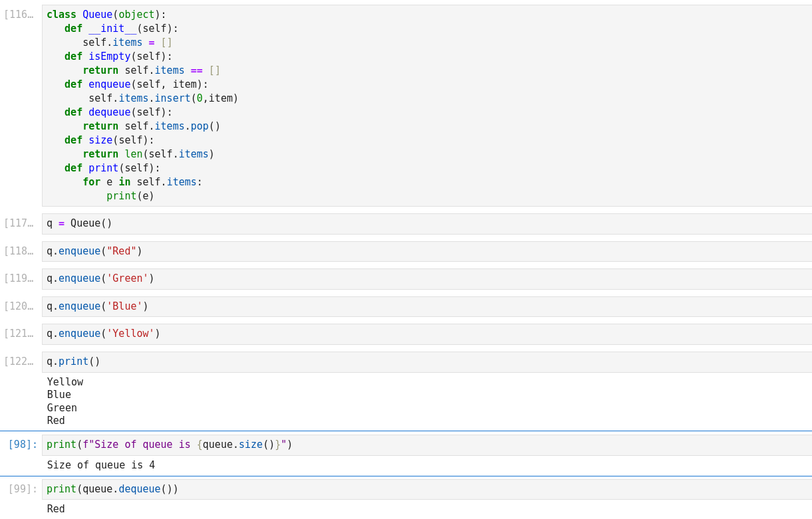Image resolution: width=812 pixels, height=519 pixels.
Task: Click the print size of queue cell
Action: 426,445
